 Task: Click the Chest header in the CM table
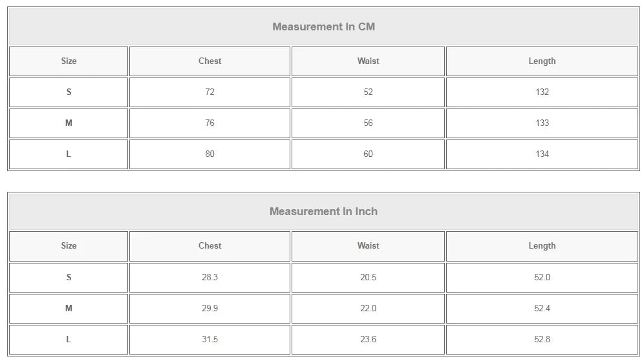(x=209, y=61)
